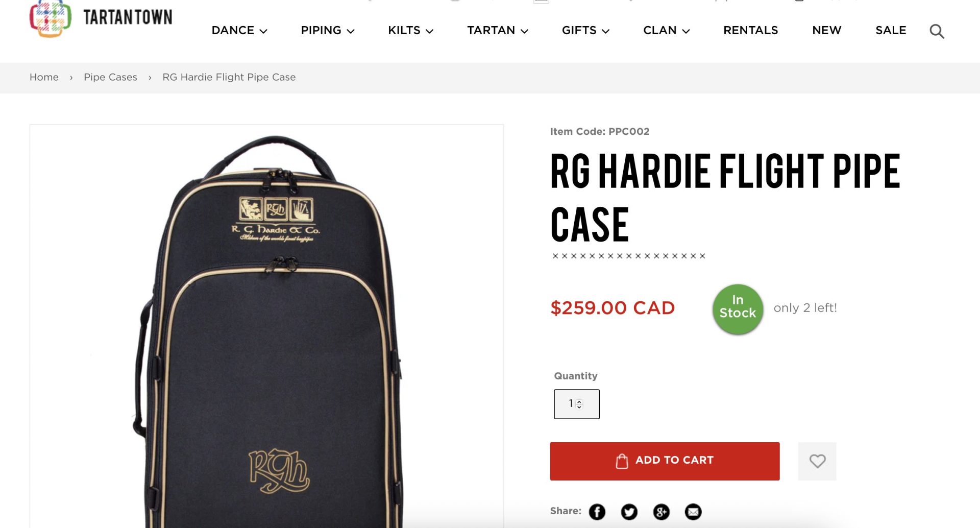Share product on Twitter
980x528 pixels.
coord(629,512)
